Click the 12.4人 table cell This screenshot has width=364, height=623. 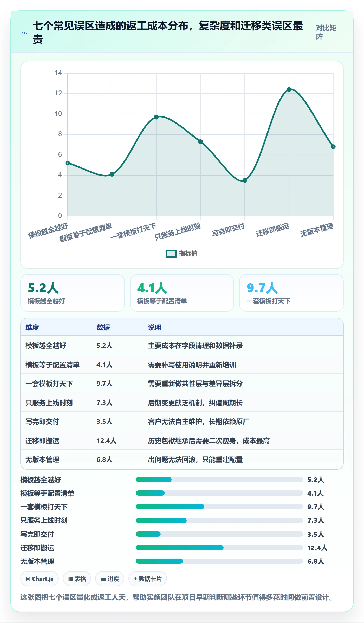click(x=107, y=441)
